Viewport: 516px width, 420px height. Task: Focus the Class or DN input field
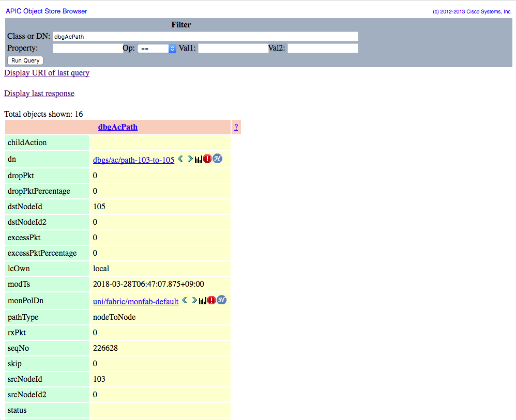point(205,37)
